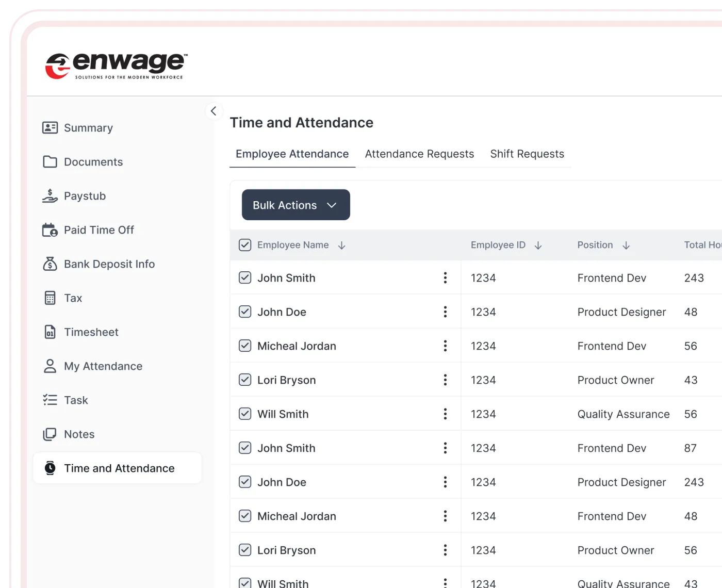Click the Bank Deposit Info money bag icon
The image size is (722, 588).
click(50, 264)
